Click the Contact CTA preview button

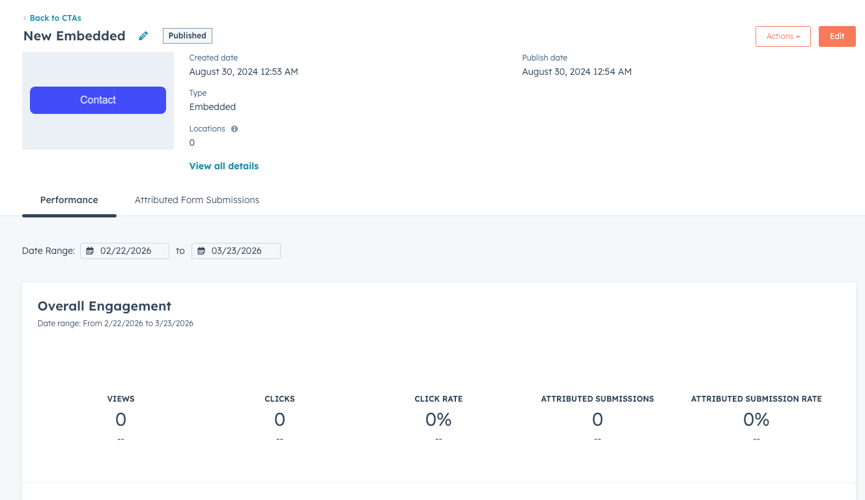(x=98, y=100)
